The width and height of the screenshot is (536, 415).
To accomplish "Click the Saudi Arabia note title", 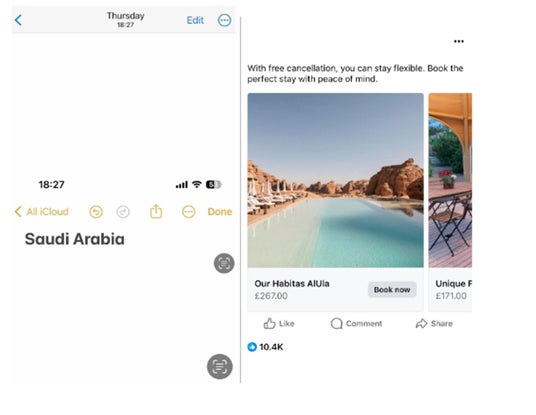I will tap(75, 239).
